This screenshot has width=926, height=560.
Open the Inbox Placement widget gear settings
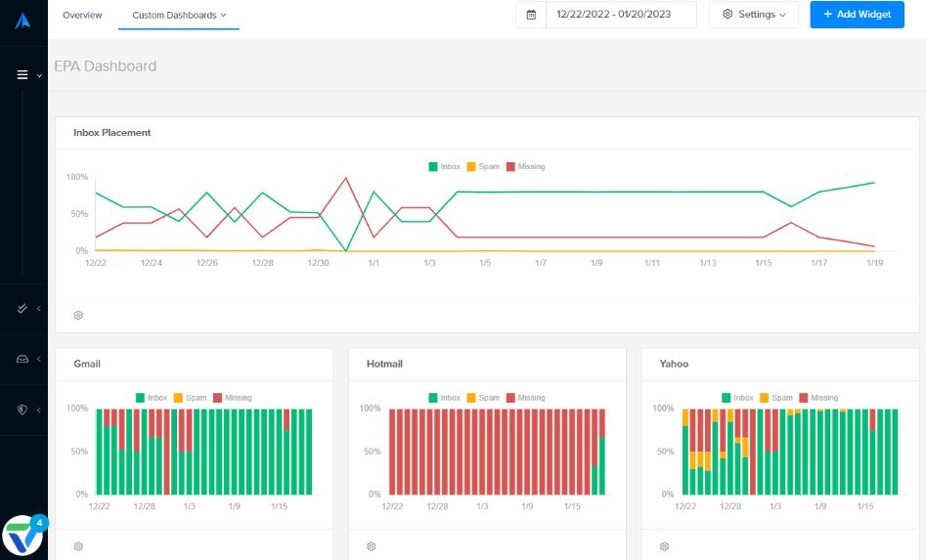tap(78, 316)
